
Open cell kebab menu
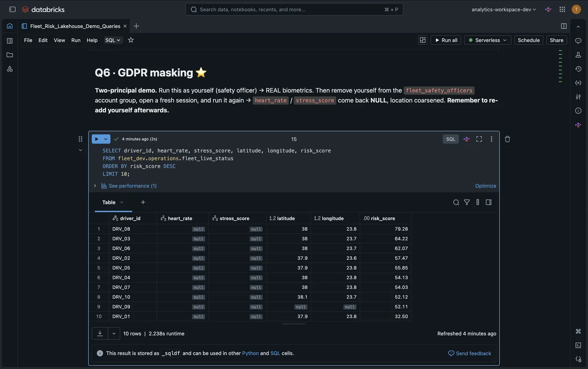click(x=491, y=139)
